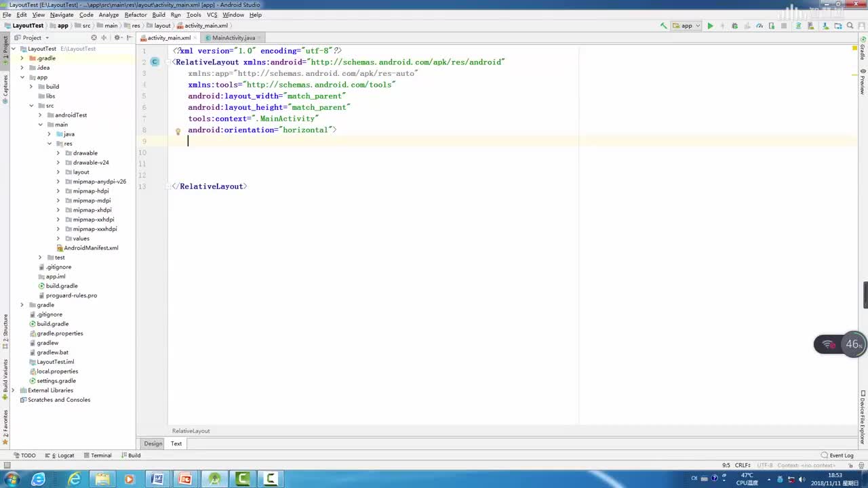The height and width of the screenshot is (488, 868).
Task: Open the Terminal tool window
Action: (x=97, y=455)
